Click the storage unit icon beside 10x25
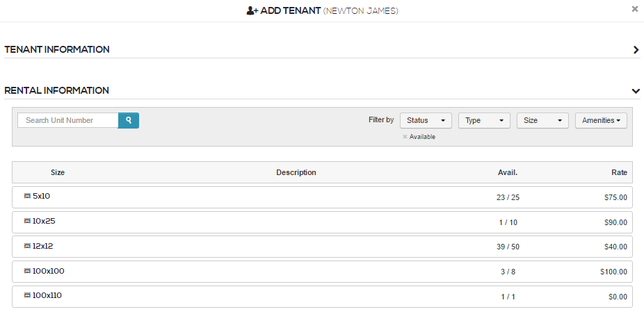Viewport: 644px width, 314px height. (28, 221)
